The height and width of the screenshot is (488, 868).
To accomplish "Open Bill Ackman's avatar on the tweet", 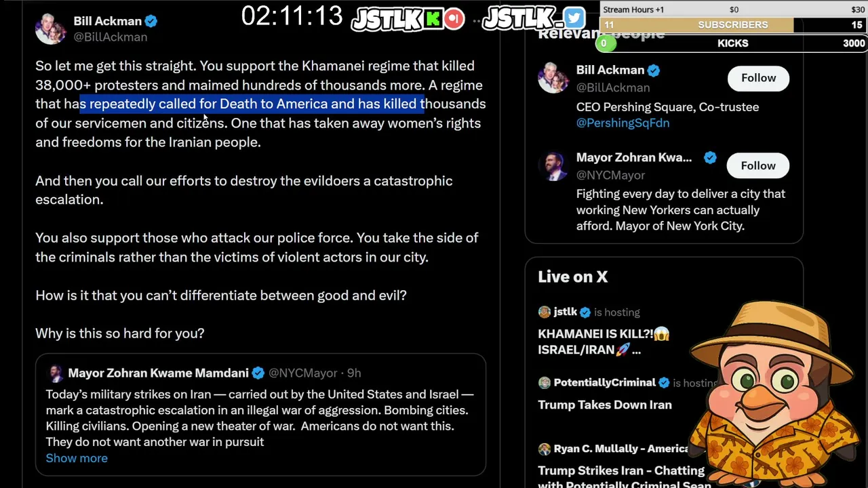I will tap(50, 28).
